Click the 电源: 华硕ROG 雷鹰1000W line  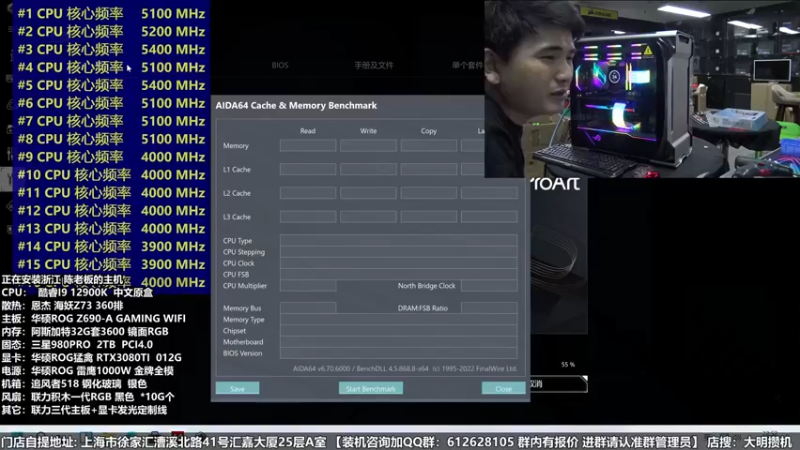(x=87, y=370)
